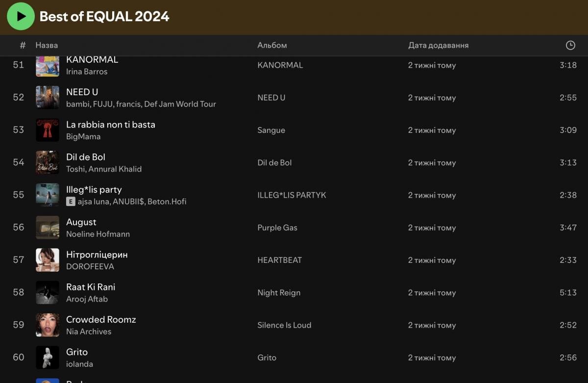588x383 pixels.
Task: Click the NEED U track cover art
Action: point(48,98)
